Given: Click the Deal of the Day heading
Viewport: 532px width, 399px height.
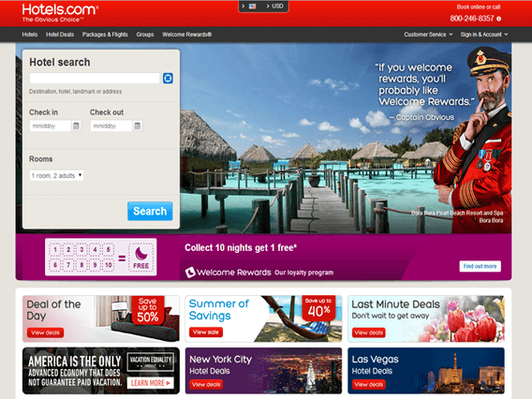Looking at the screenshot, I should pyautogui.click(x=53, y=310).
